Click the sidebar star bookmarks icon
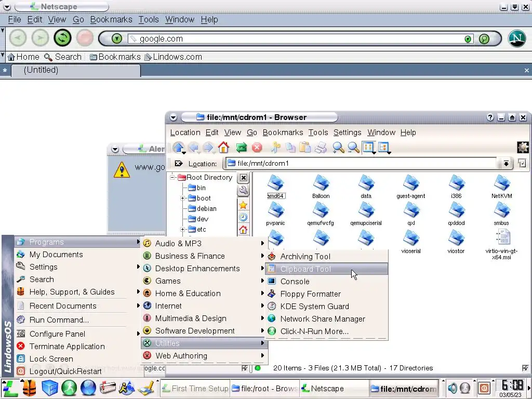 click(243, 205)
